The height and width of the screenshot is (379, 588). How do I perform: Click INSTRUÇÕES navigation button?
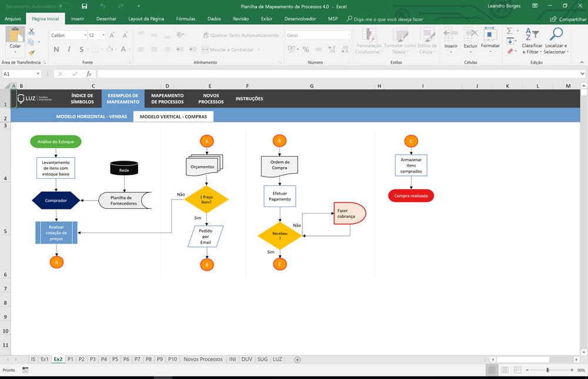(249, 99)
